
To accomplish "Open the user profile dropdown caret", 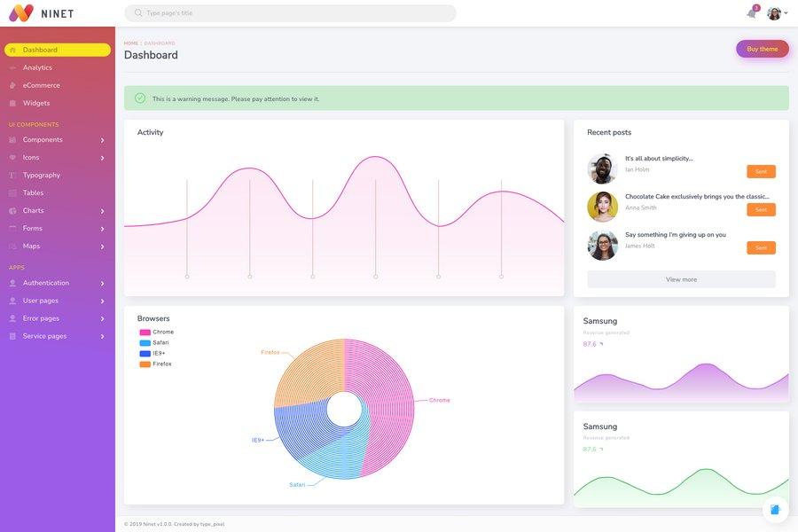I will [x=785, y=11].
